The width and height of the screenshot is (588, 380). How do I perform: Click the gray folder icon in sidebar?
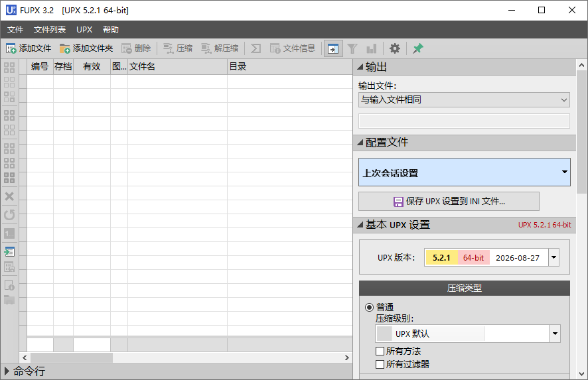pos(9,300)
